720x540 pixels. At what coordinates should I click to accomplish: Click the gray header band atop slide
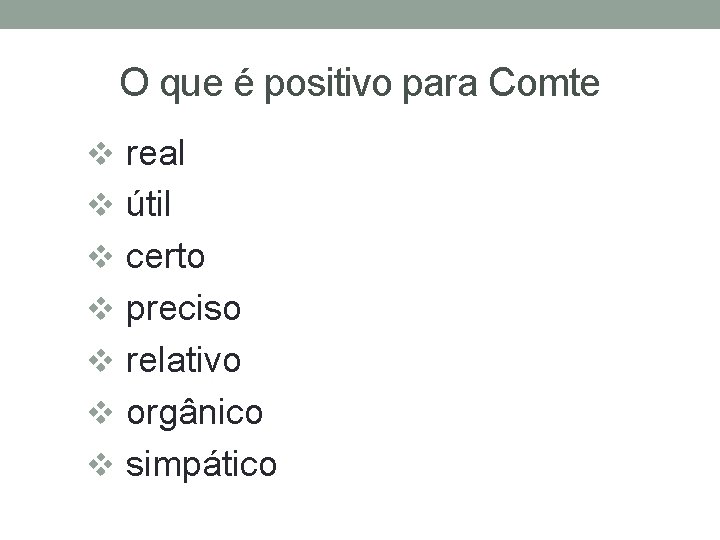click(x=360, y=14)
